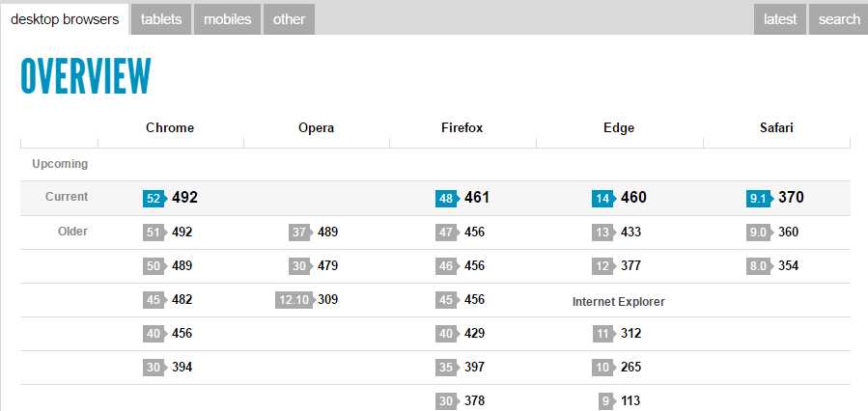Open Firefox version 35 badge
Viewport: 868px width, 411px height.
(x=447, y=368)
